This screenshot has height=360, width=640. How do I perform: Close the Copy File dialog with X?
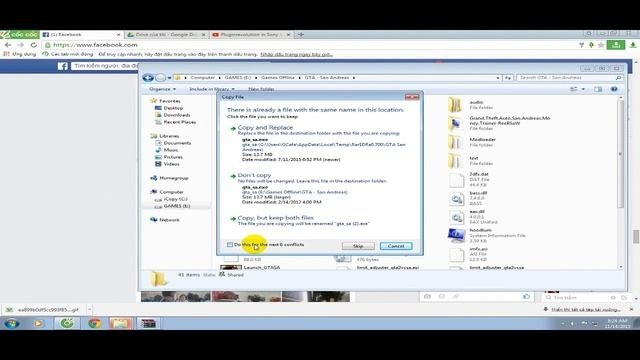tap(412, 97)
